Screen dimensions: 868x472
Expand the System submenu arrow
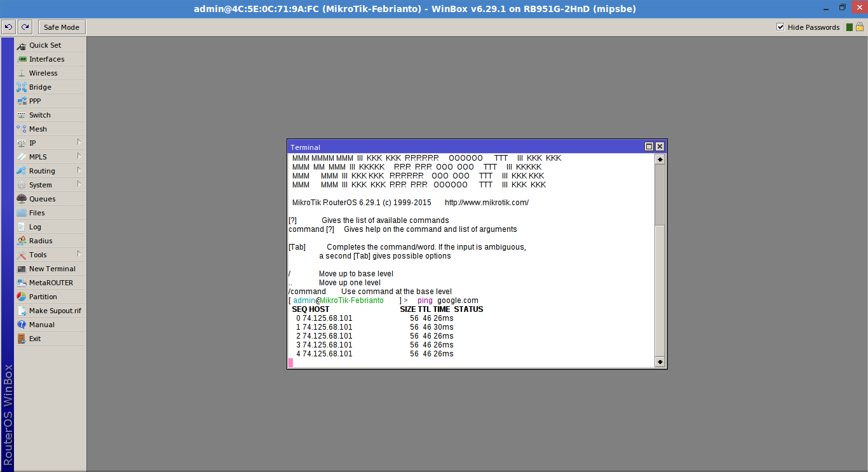pyautogui.click(x=79, y=184)
